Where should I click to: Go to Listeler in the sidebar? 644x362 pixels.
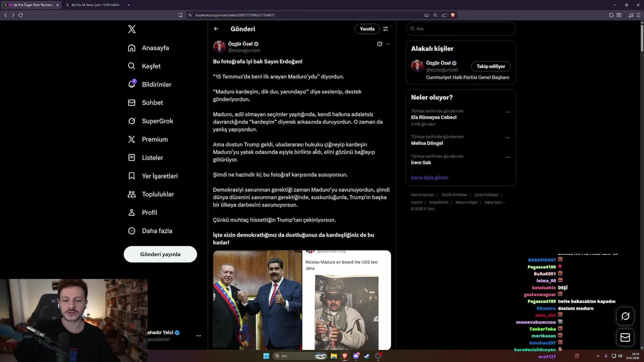[145, 157]
